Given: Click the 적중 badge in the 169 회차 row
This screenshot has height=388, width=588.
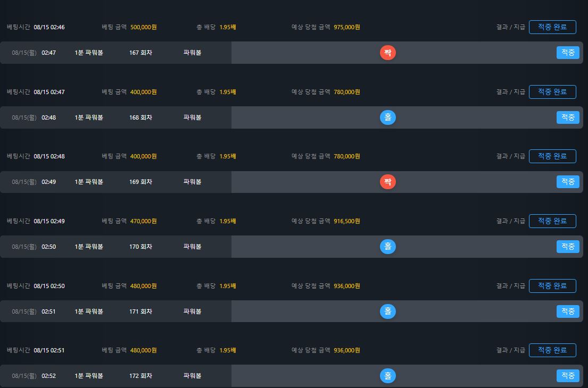Looking at the screenshot, I should tap(568, 182).
